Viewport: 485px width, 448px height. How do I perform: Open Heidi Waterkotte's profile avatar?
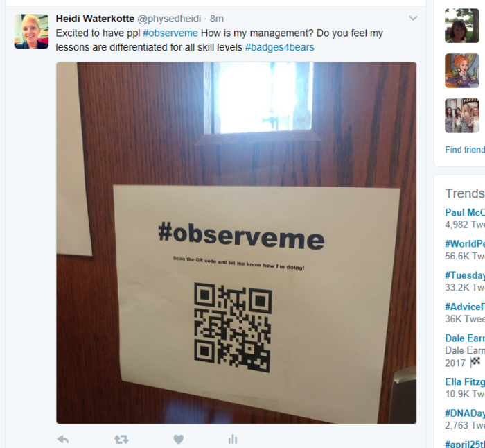(31, 31)
